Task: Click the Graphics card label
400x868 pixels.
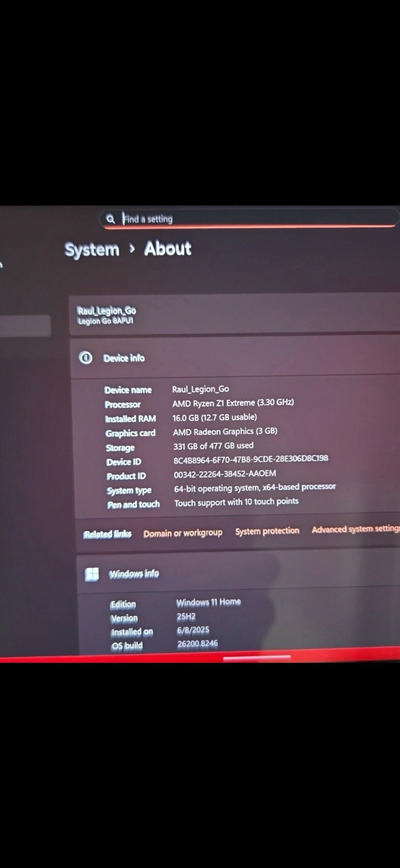Action: (131, 433)
